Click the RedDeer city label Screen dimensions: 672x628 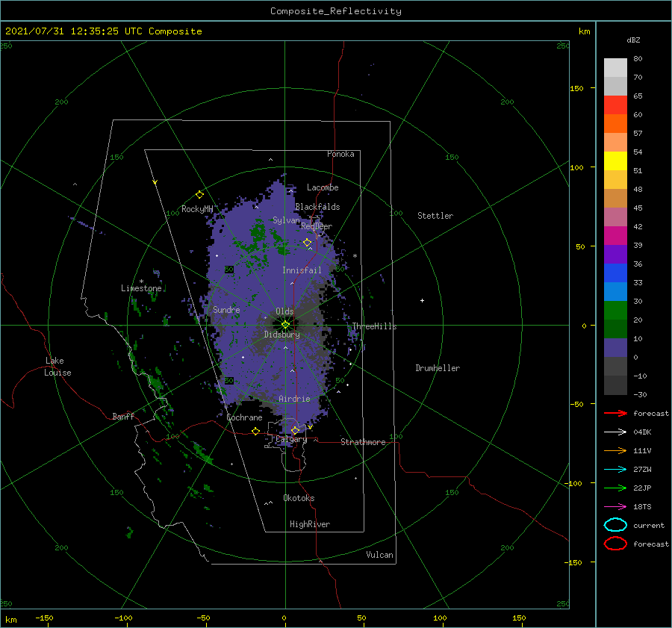tap(317, 226)
